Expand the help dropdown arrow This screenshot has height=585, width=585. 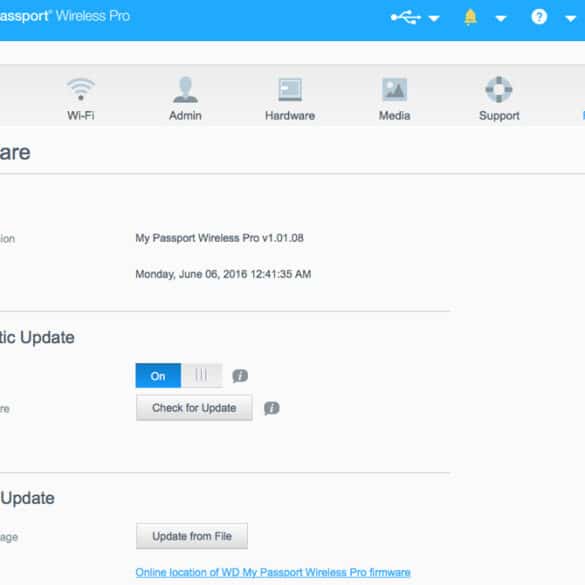point(570,19)
